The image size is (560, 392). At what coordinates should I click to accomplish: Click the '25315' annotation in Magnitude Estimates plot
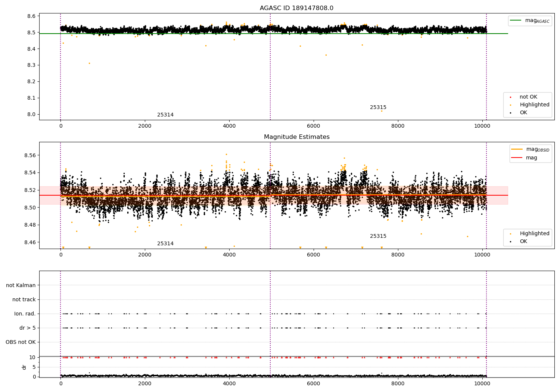378,236
